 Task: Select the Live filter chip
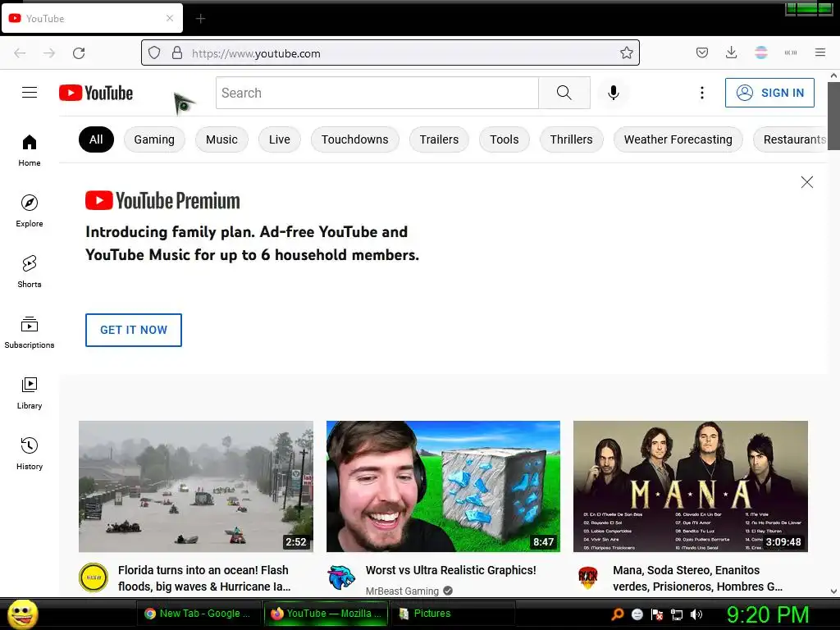click(280, 139)
